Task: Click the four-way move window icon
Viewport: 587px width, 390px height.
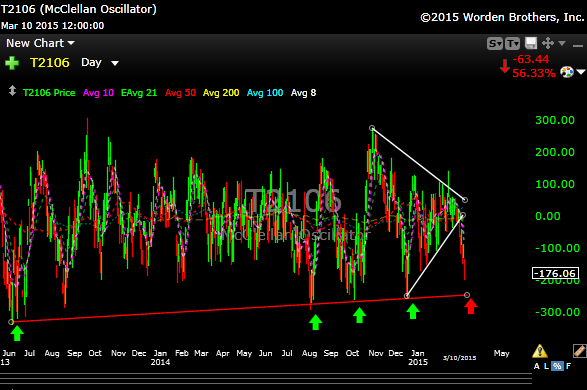Action: [x=548, y=43]
